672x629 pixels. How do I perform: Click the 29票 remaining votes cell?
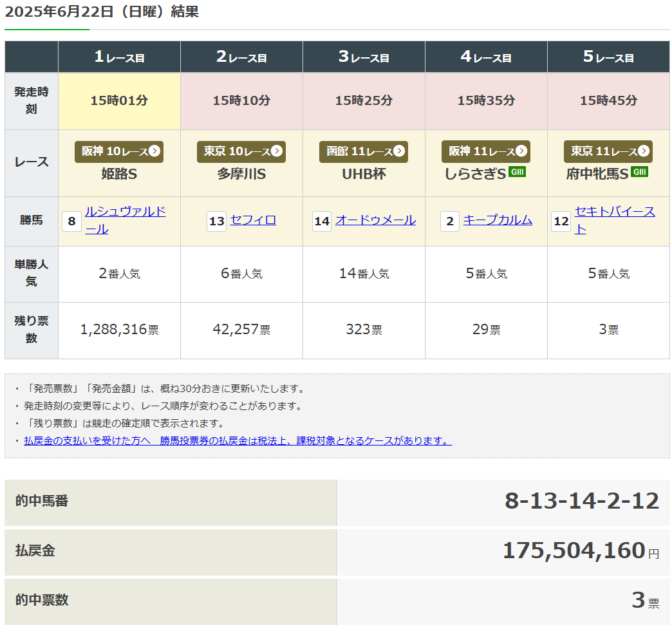pyautogui.click(x=486, y=330)
